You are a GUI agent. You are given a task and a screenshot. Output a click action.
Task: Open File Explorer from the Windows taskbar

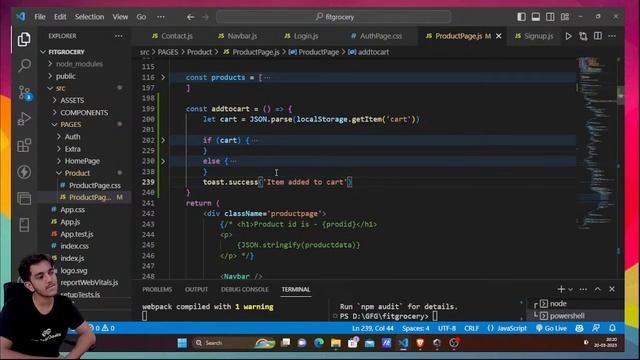click(x=336, y=343)
